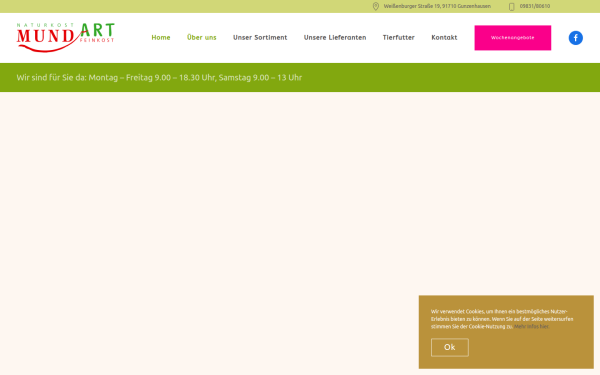Open the Facebook page icon

pyautogui.click(x=576, y=38)
